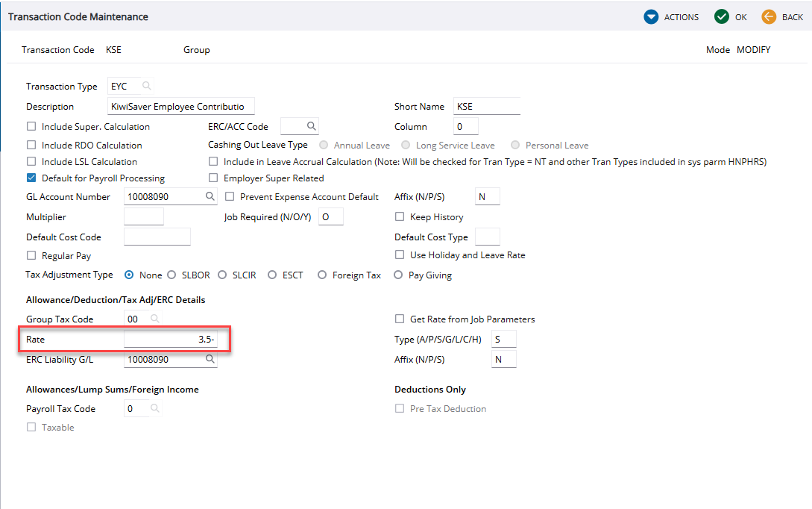This screenshot has width=812, height=509.
Task: Open ERC Liability G/L lookup icon
Action: [x=210, y=360]
